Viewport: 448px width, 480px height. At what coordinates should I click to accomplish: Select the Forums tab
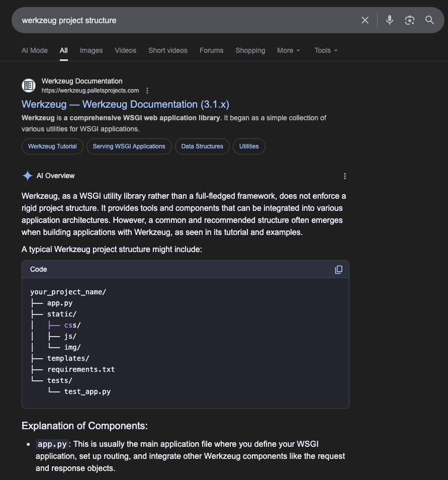[211, 50]
